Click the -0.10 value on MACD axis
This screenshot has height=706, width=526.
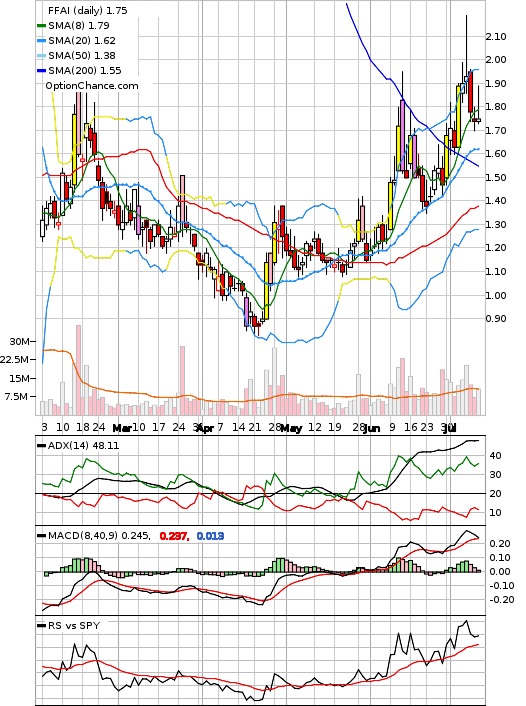pyautogui.click(x=500, y=585)
